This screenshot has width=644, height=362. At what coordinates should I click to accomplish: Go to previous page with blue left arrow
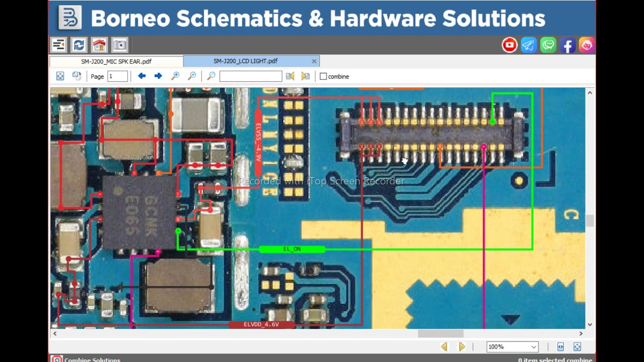click(142, 76)
